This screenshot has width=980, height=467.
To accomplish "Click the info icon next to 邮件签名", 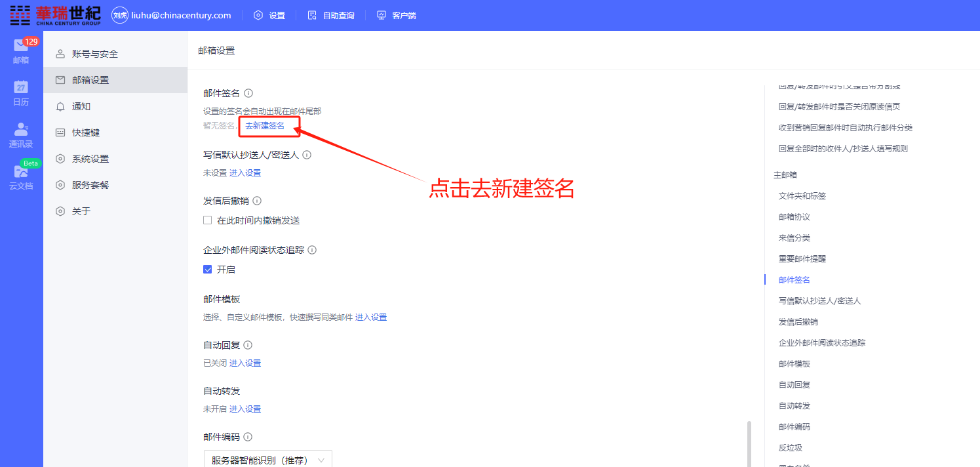I will [x=248, y=93].
